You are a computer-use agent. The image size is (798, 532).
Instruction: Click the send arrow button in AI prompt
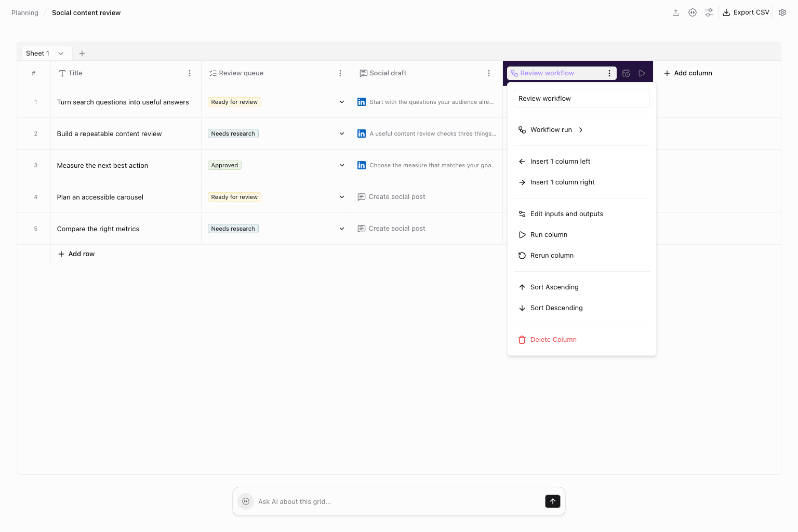point(553,501)
